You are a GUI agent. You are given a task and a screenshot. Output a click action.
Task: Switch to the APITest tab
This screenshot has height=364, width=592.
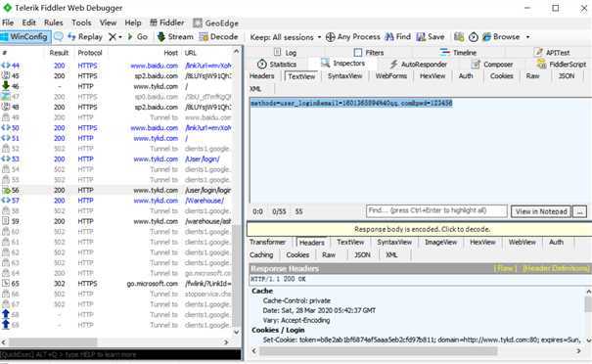pyautogui.click(x=552, y=53)
